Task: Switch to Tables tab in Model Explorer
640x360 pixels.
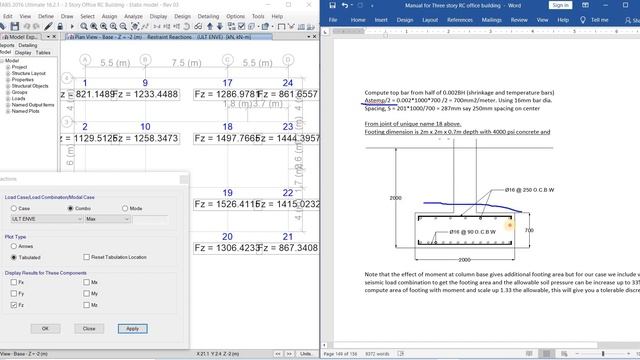Action: click(43, 53)
